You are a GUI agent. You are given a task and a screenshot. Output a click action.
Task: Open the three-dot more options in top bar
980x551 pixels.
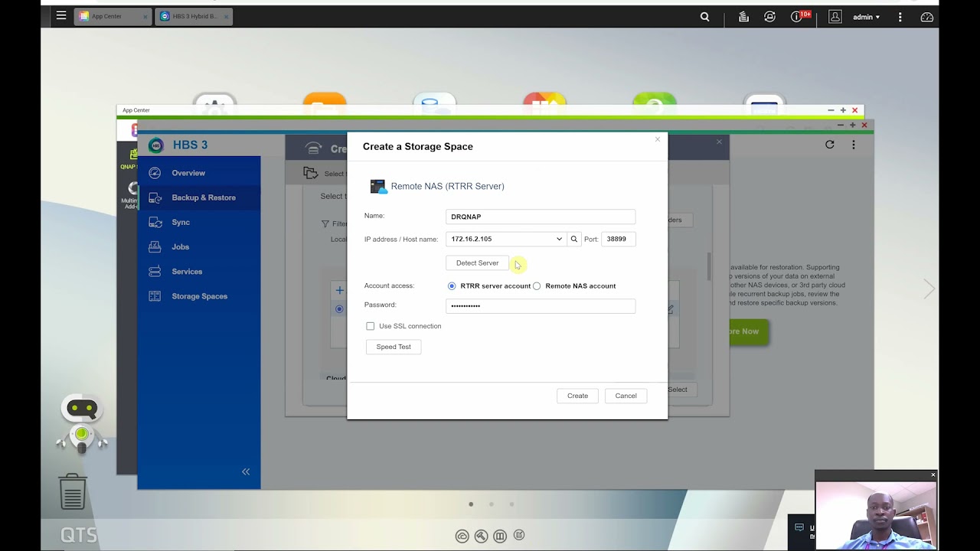click(x=900, y=17)
